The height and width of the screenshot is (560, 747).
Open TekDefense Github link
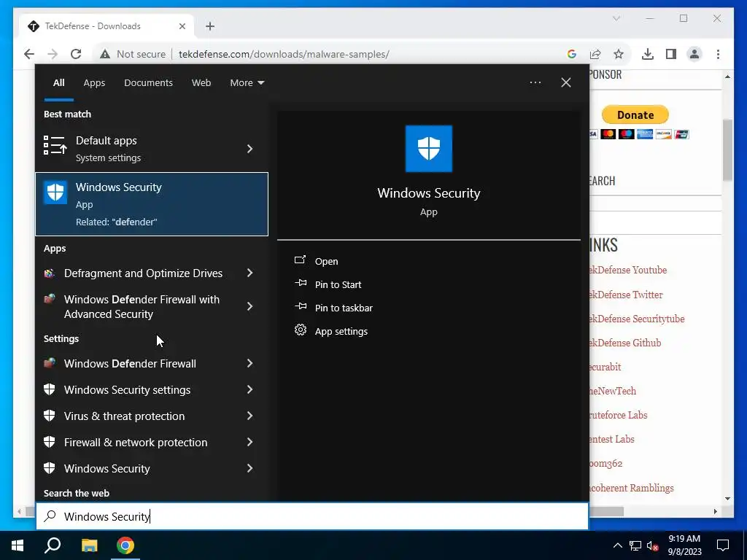coord(625,343)
